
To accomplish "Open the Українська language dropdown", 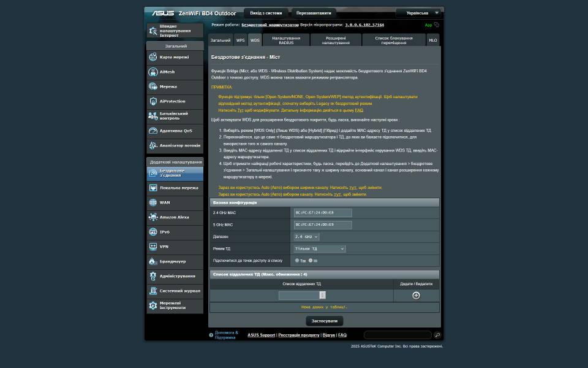I will click(419, 13).
